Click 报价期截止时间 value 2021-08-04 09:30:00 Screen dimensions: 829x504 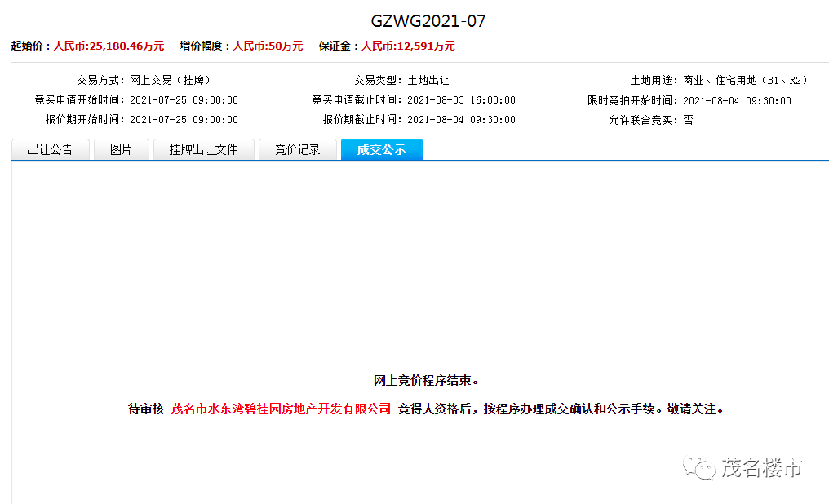[x=462, y=119]
